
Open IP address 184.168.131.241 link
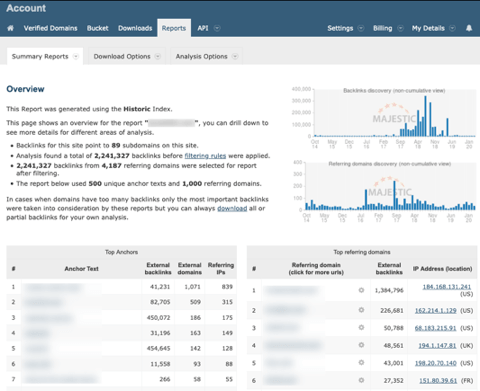pos(447,287)
